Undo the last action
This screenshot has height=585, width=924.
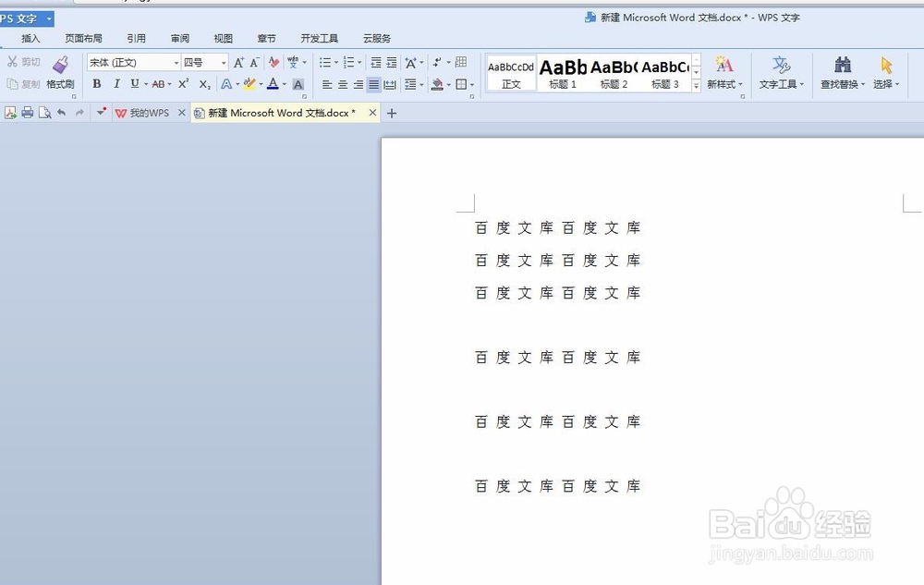(61, 113)
